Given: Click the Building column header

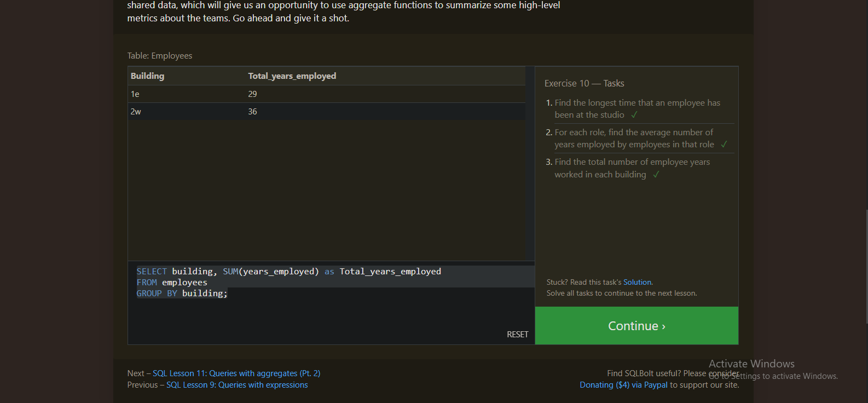Looking at the screenshot, I should pos(147,76).
